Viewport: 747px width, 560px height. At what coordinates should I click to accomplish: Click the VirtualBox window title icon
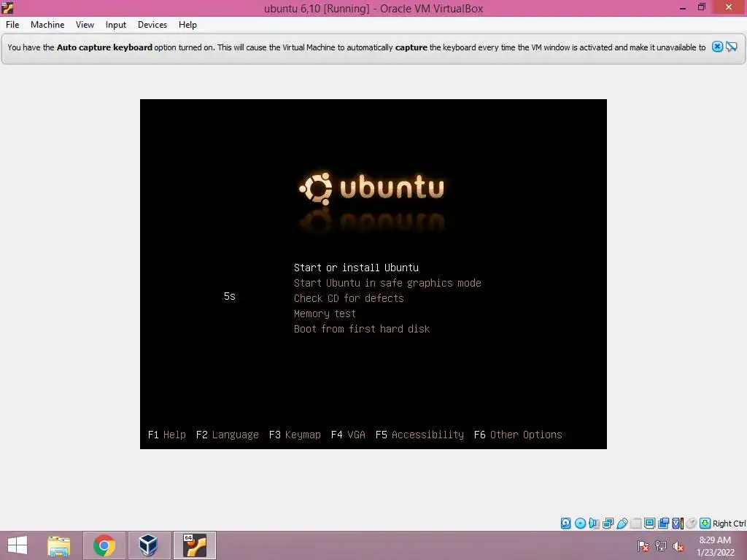(7, 8)
